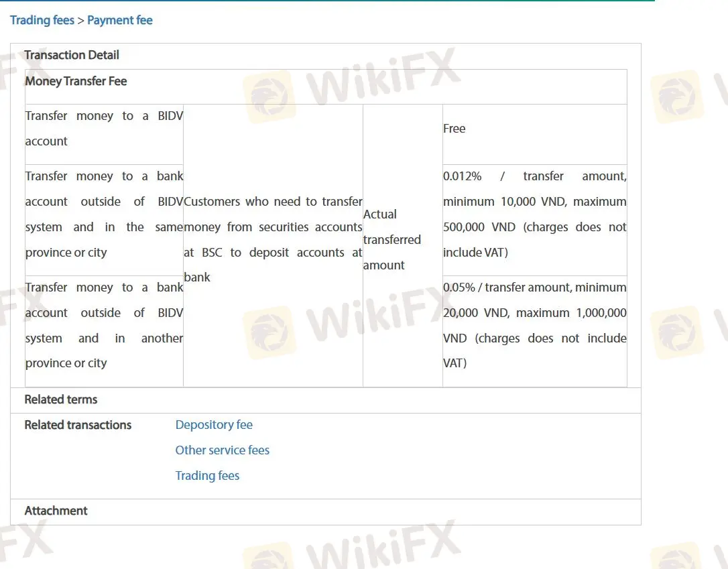Image resolution: width=728 pixels, height=569 pixels.
Task: Select the another province or city transfer cell
Action: [x=104, y=325]
